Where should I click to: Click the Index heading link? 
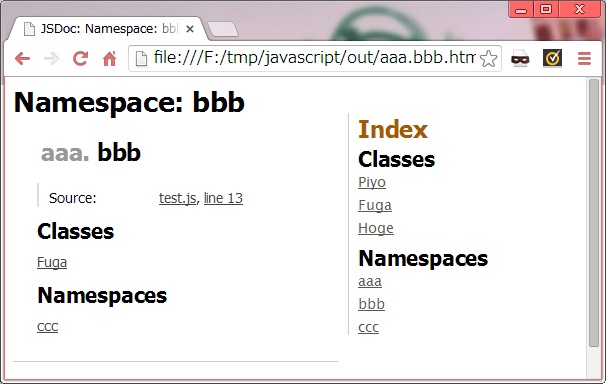click(x=393, y=129)
